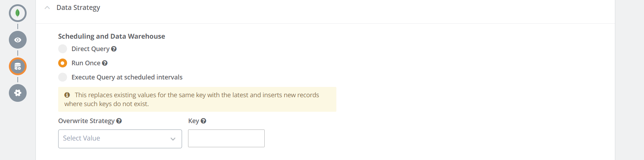Click help icon next to Direct Query
644x160 pixels.
tap(114, 49)
